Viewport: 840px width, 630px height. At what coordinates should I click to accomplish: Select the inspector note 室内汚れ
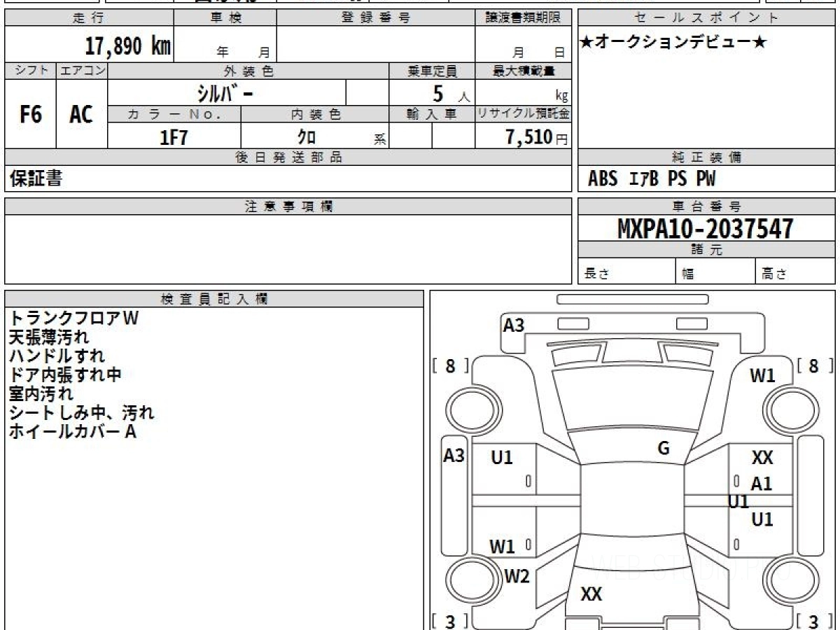click(41, 394)
